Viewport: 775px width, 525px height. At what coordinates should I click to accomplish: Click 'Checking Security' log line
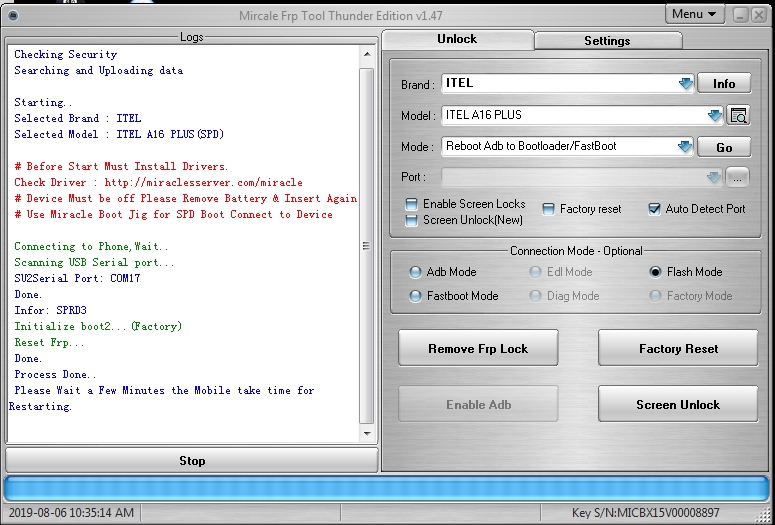(x=66, y=54)
